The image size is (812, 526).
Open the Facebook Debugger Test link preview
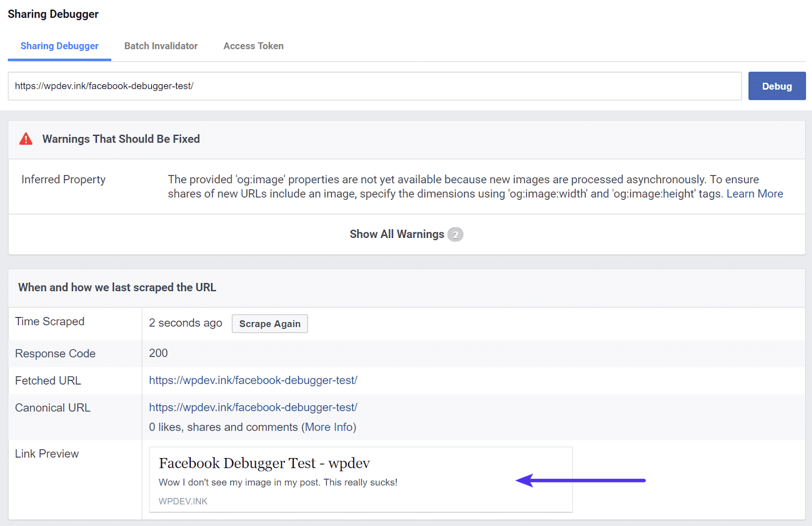(x=264, y=463)
